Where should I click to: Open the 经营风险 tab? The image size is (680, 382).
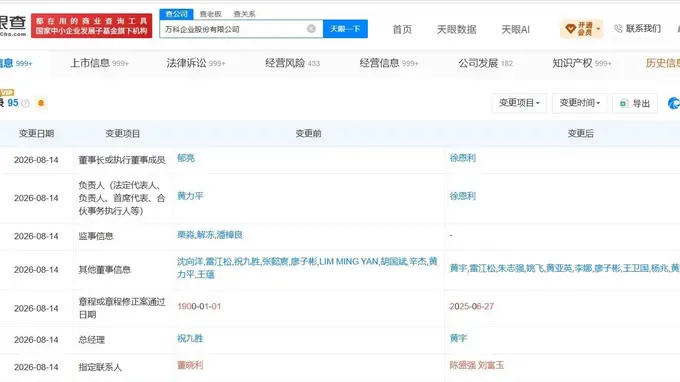292,63
